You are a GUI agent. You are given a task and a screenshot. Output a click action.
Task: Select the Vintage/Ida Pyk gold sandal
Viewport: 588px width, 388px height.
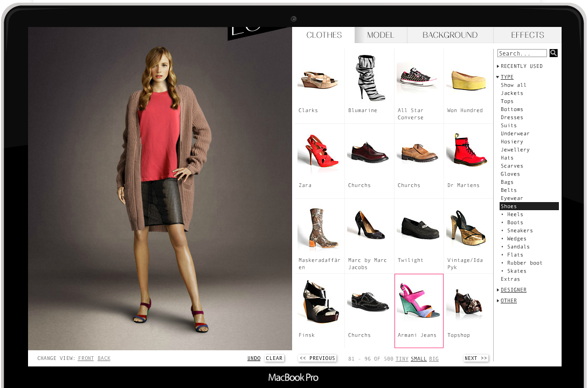[468, 228]
